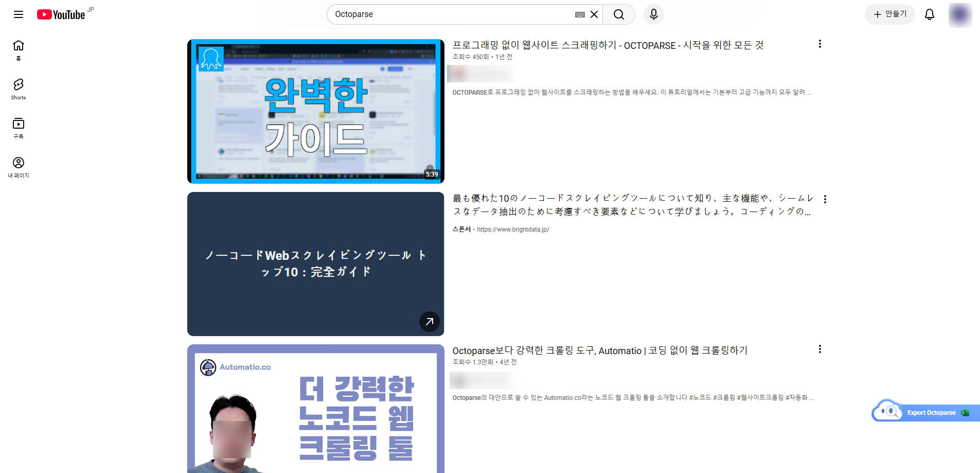Open title 프로그래밍 없이 웹사이트 스크래핑하기
Image resolution: width=980 pixels, height=473 pixels.
click(608, 45)
